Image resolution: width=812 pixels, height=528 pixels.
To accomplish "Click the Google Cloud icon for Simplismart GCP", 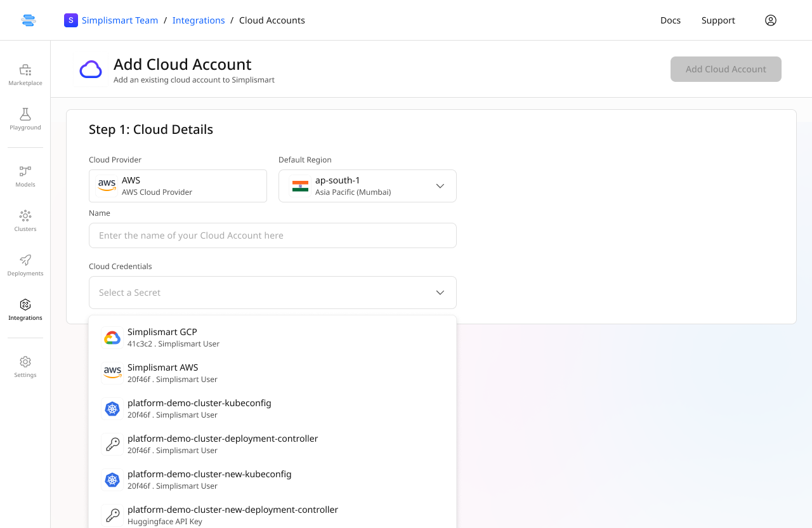I will (x=112, y=338).
